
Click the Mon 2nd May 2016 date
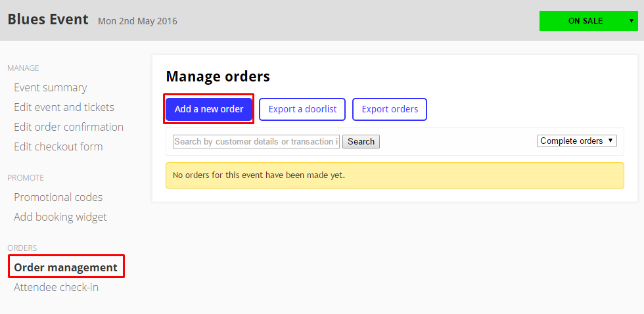pos(137,21)
